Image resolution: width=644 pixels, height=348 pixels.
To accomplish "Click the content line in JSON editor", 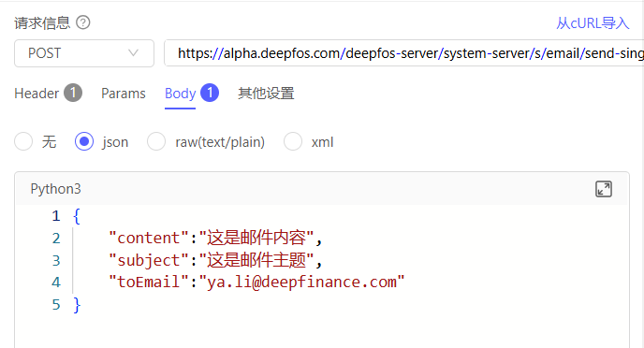I will (215, 238).
